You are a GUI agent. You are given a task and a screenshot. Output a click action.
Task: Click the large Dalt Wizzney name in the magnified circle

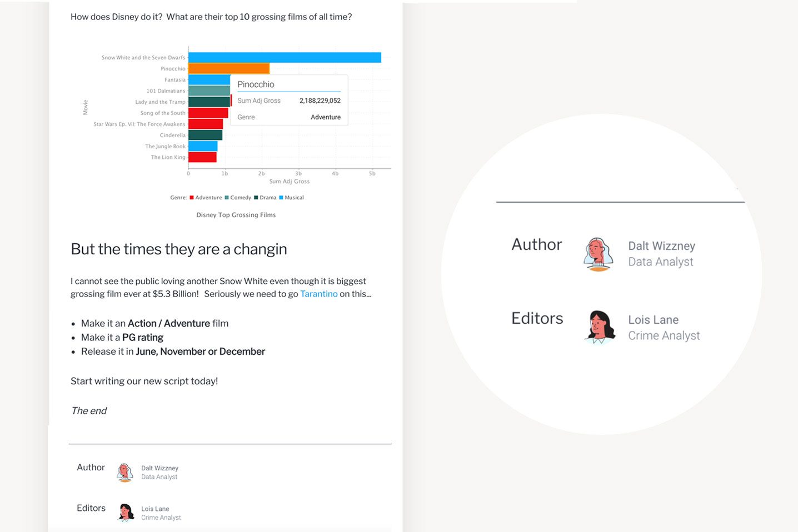click(661, 246)
